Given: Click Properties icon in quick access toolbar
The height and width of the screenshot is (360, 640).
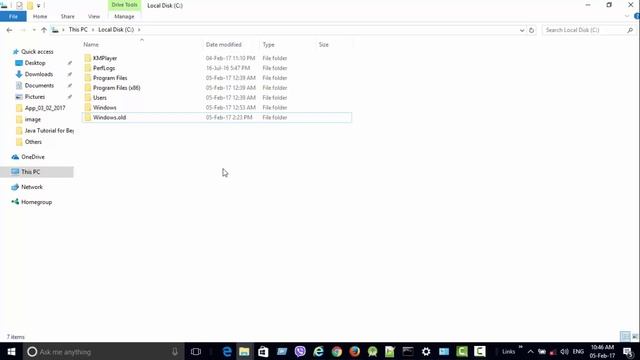Looking at the screenshot, I should [x=19, y=5].
